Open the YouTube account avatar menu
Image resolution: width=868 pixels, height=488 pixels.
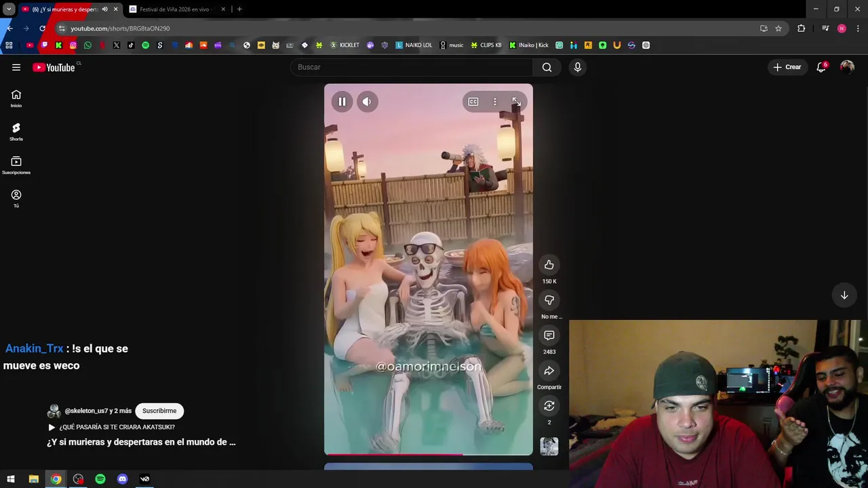(847, 67)
